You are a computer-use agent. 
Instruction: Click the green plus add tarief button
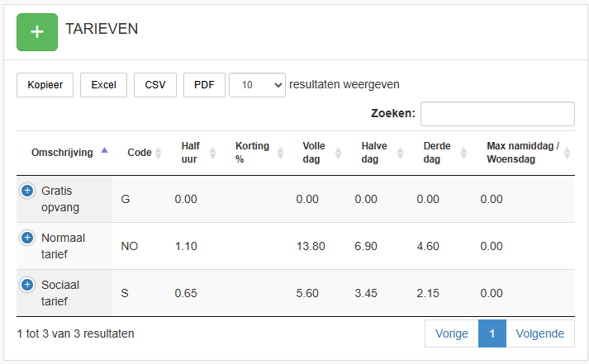37,32
